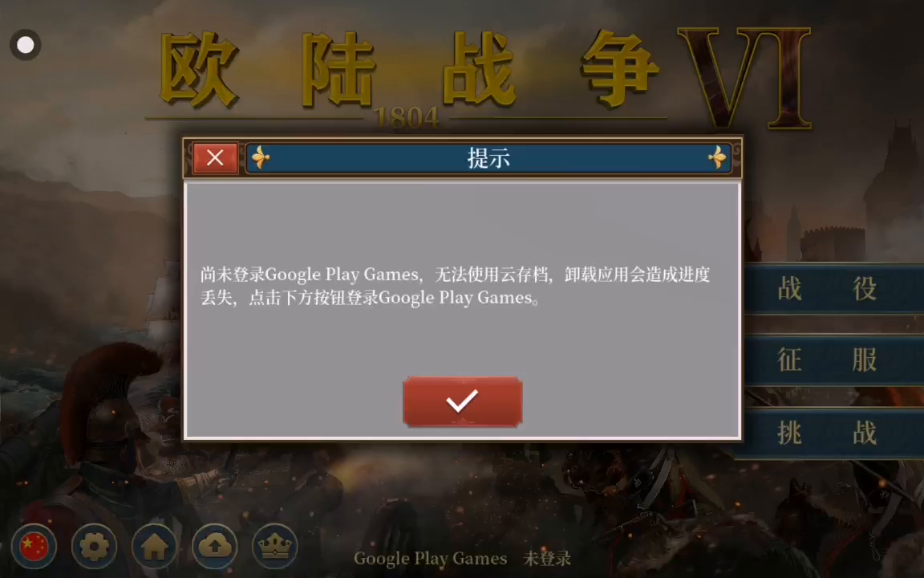Screen dimensions: 924x578
Task: Click the VI roman numeral emblem
Action: 745,77
